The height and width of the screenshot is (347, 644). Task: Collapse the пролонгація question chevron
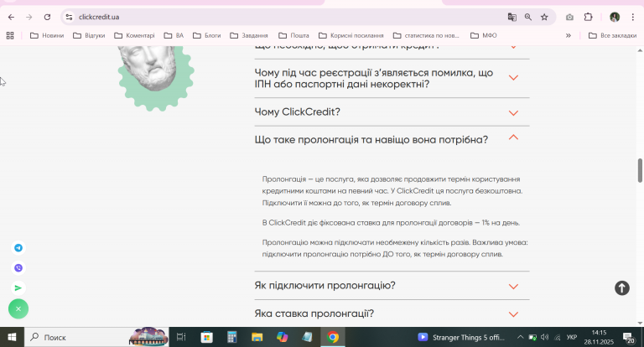point(513,137)
